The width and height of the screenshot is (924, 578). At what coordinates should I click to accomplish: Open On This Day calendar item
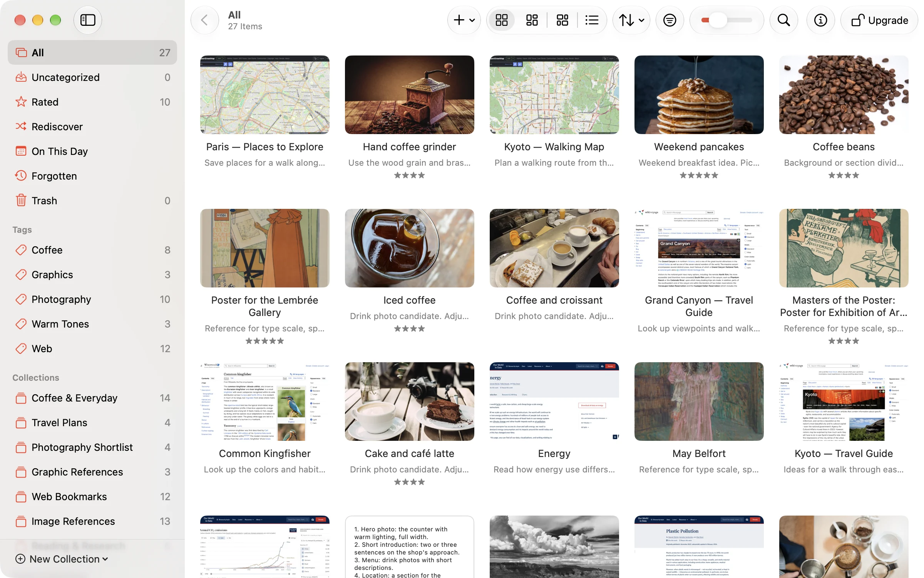pyautogui.click(x=92, y=151)
